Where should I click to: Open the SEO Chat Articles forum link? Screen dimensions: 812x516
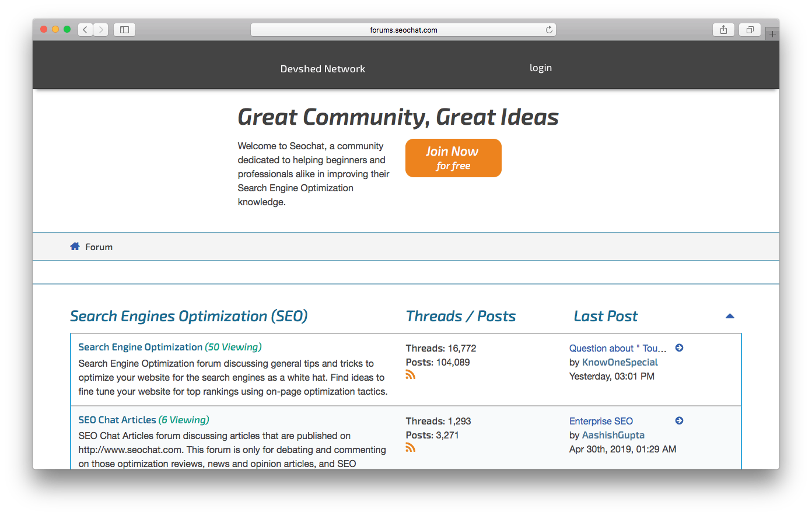coord(117,420)
